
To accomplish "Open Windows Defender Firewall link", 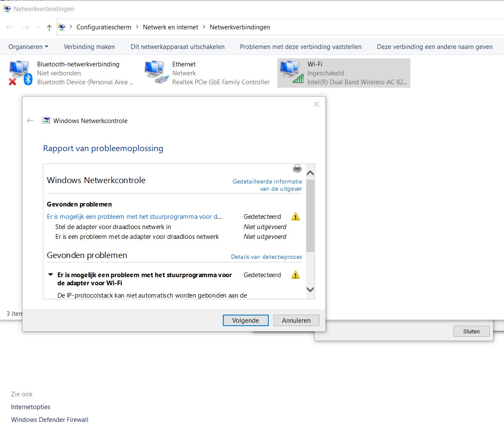I will coord(49,420).
